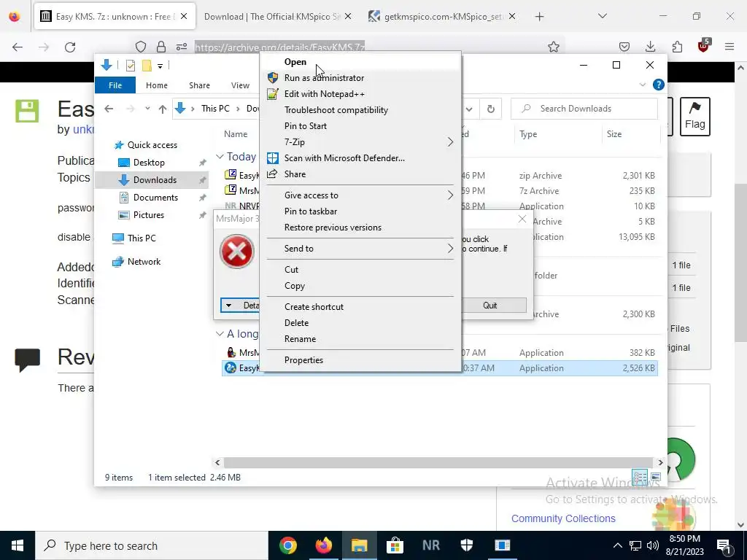Click the Search Downloads field
Image resolution: width=747 pixels, height=560 pixels.
point(584,109)
